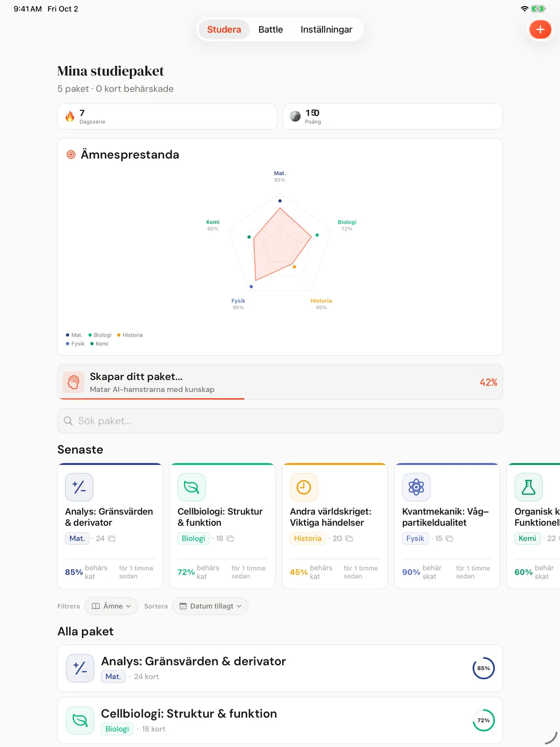Open Analys: Gränsvärden & derivator in Alla paket
The width and height of the screenshot is (560, 747).
pos(280,668)
